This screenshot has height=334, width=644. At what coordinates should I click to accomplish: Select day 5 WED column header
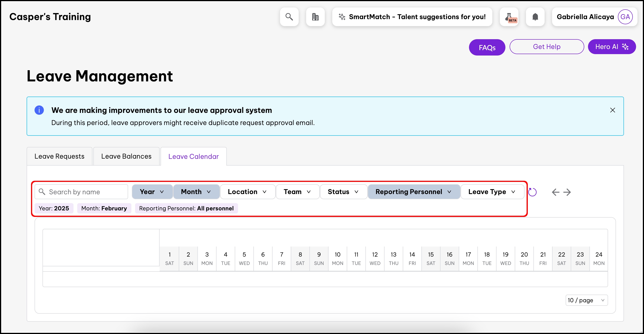click(x=244, y=259)
